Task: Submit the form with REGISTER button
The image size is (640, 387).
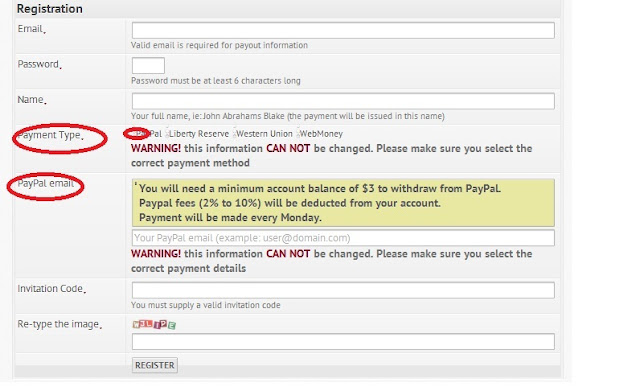Action: [155, 365]
